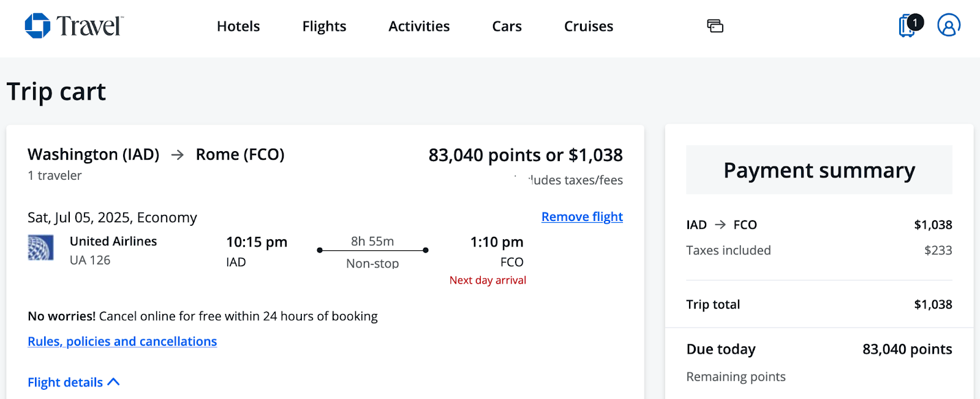The height and width of the screenshot is (399, 980).
Task: Select Activities in the top navigation
Action: click(419, 26)
